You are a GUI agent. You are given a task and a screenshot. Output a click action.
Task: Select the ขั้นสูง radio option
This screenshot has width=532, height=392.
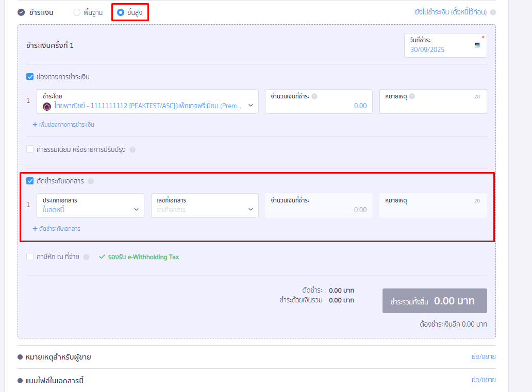click(121, 12)
